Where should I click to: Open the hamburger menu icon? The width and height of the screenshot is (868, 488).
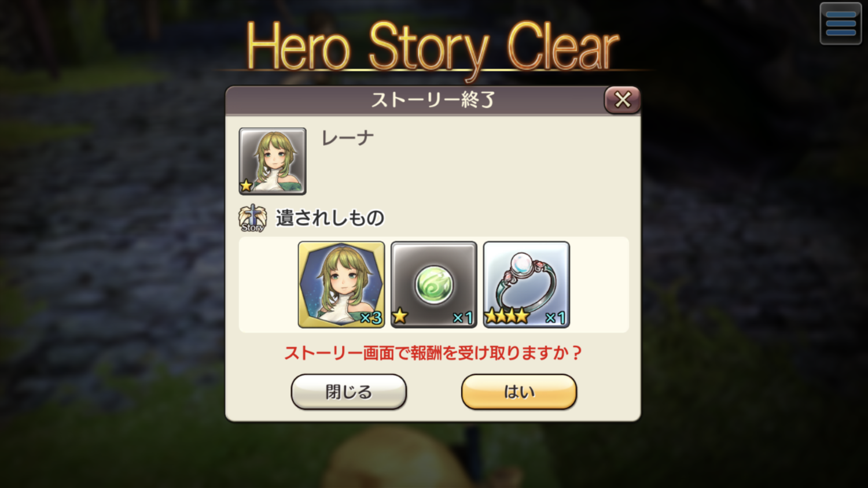coord(840,24)
